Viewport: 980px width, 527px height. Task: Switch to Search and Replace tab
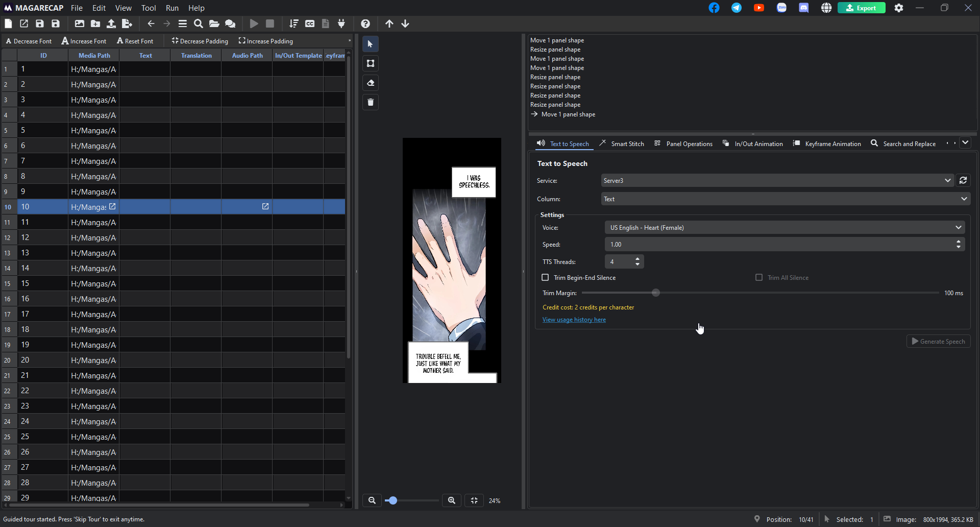tap(903, 143)
